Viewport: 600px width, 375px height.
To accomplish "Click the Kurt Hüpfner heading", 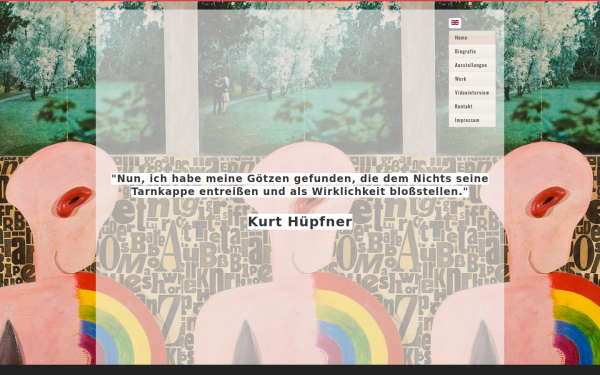I will pyautogui.click(x=300, y=222).
